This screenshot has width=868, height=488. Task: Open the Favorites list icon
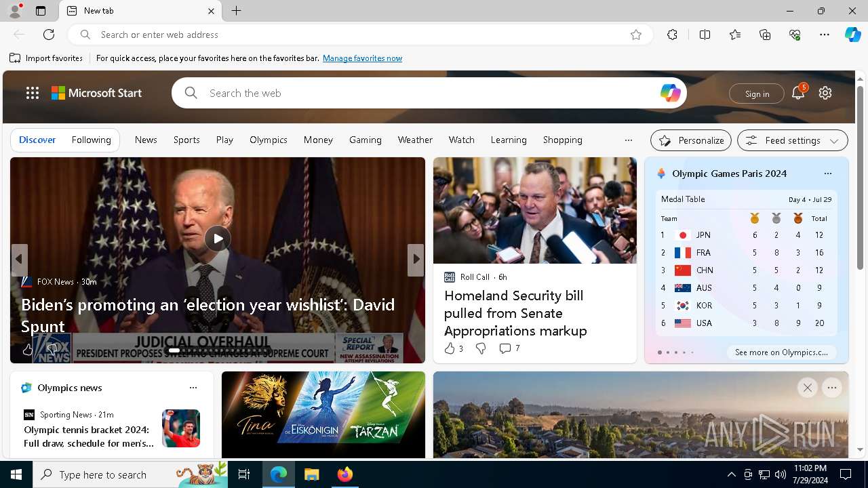pyautogui.click(x=735, y=35)
